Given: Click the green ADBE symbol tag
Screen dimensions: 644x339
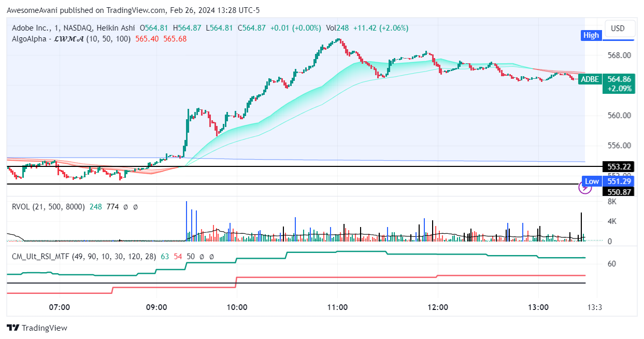Looking at the screenshot, I should [590, 79].
